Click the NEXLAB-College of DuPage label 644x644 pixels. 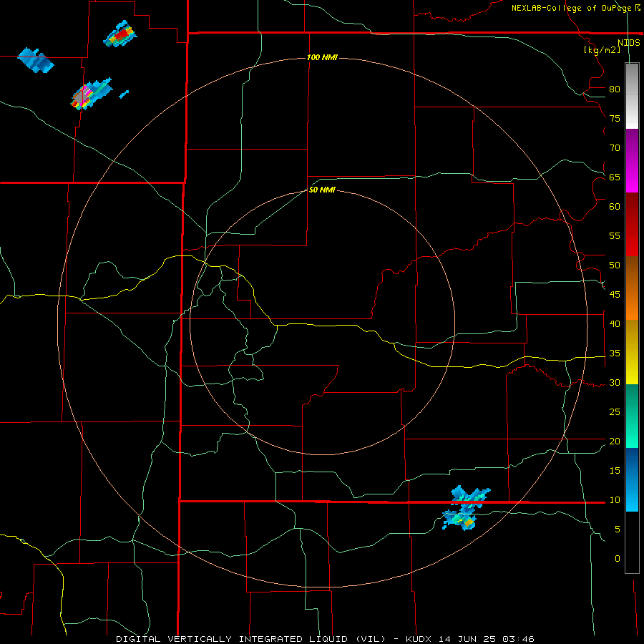(571, 8)
